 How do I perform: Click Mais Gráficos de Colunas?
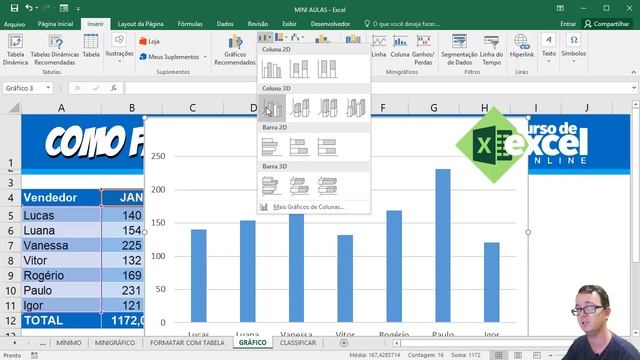[x=309, y=207]
